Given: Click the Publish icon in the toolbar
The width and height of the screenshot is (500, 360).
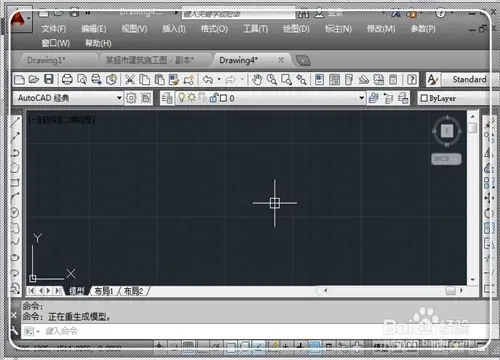Looking at the screenshot, I should (96, 80).
